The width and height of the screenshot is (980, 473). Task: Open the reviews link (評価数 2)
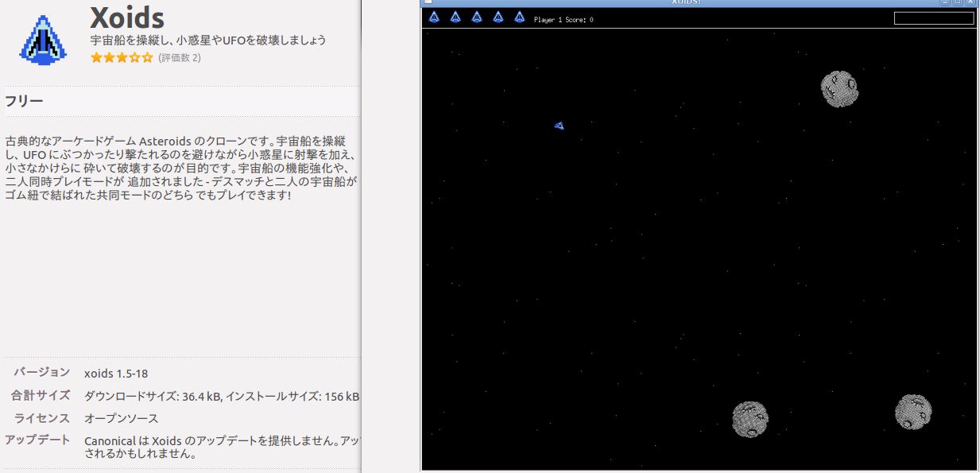pyautogui.click(x=180, y=57)
